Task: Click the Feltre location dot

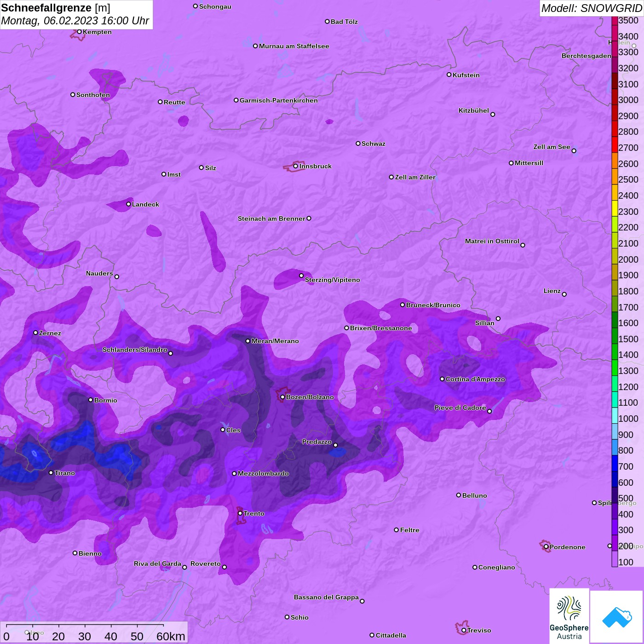Action: click(x=397, y=530)
